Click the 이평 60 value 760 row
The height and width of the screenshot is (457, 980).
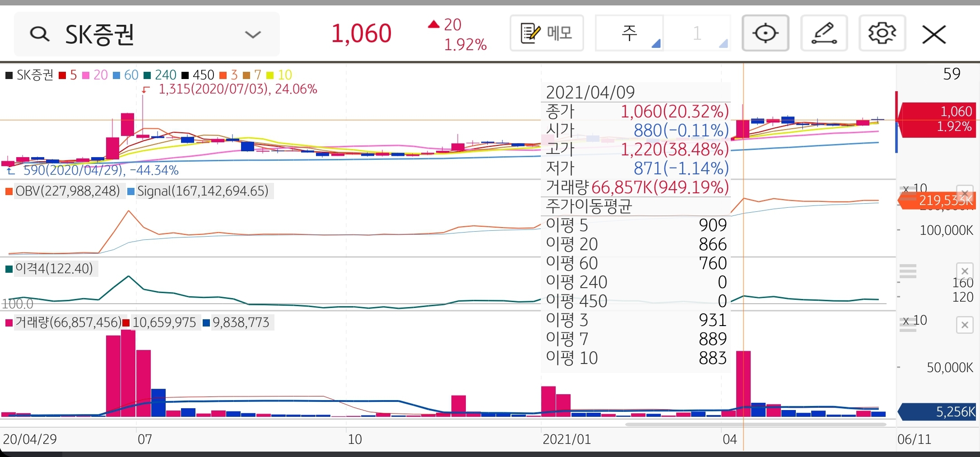(637, 263)
